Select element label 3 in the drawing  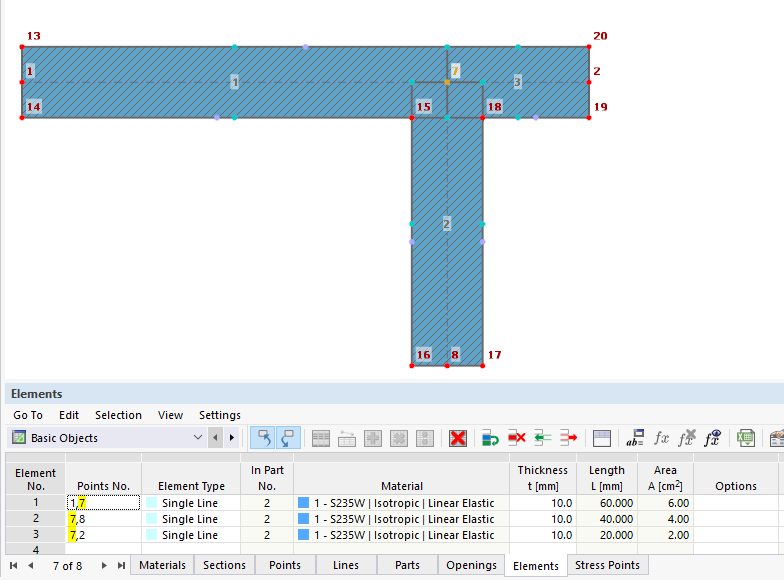pos(518,82)
